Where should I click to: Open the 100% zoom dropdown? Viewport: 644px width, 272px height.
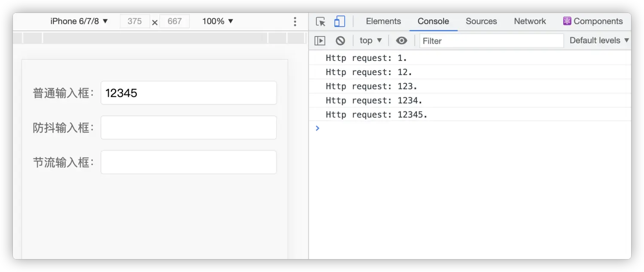218,21
